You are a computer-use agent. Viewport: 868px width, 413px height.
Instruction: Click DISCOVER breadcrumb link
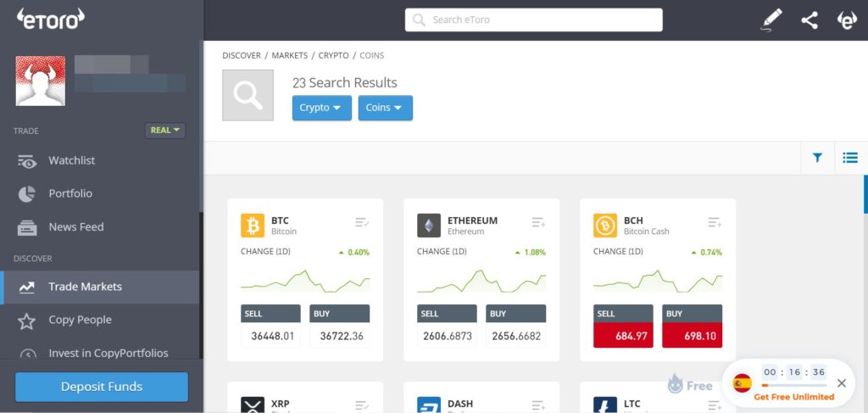pos(242,55)
